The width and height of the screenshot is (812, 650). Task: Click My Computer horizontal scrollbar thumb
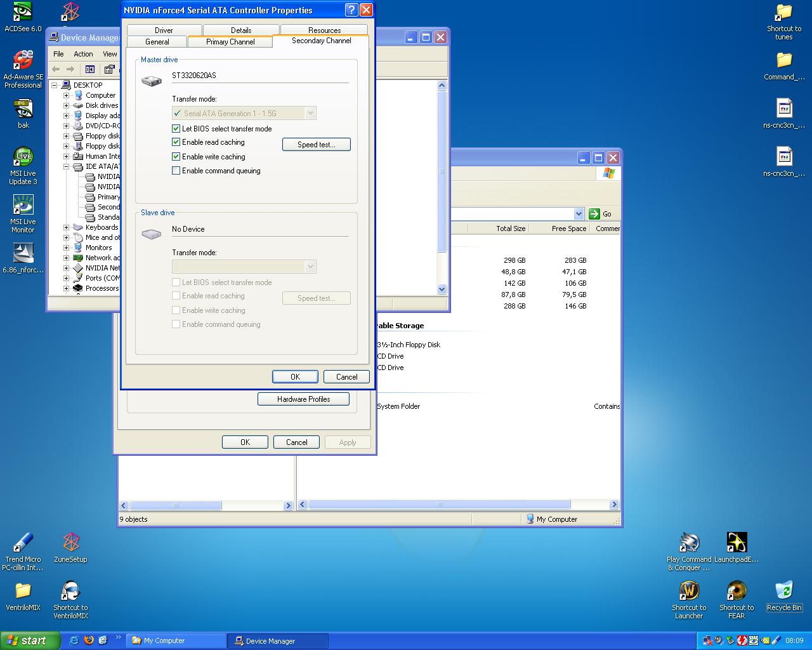coord(439,505)
